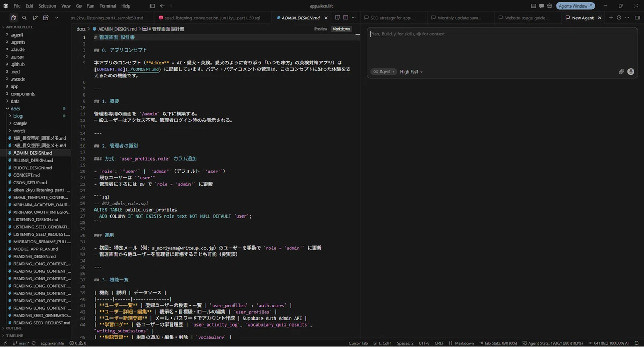The image size is (644, 347).
Task: Expand the OUTLINE section
Action: click(x=35, y=328)
